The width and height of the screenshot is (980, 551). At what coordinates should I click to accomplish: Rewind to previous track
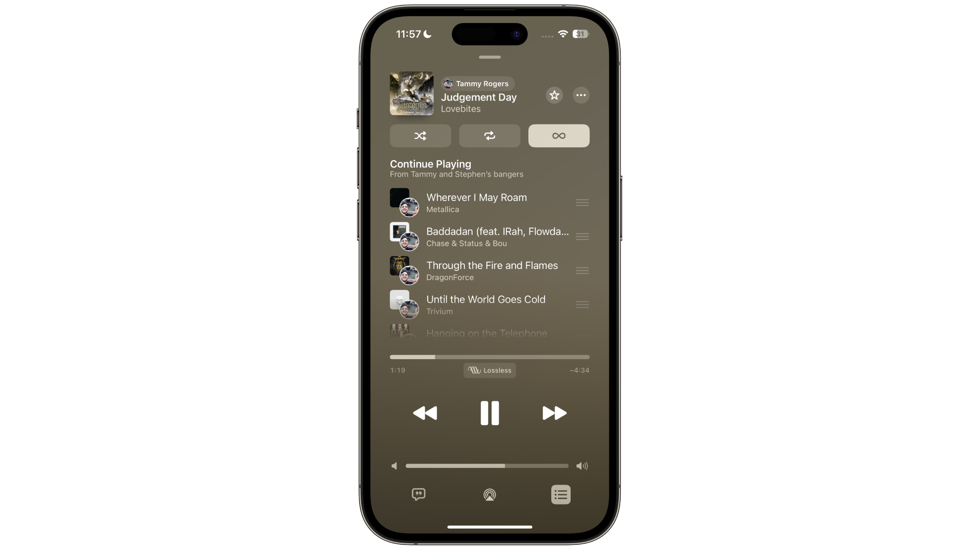tap(424, 413)
